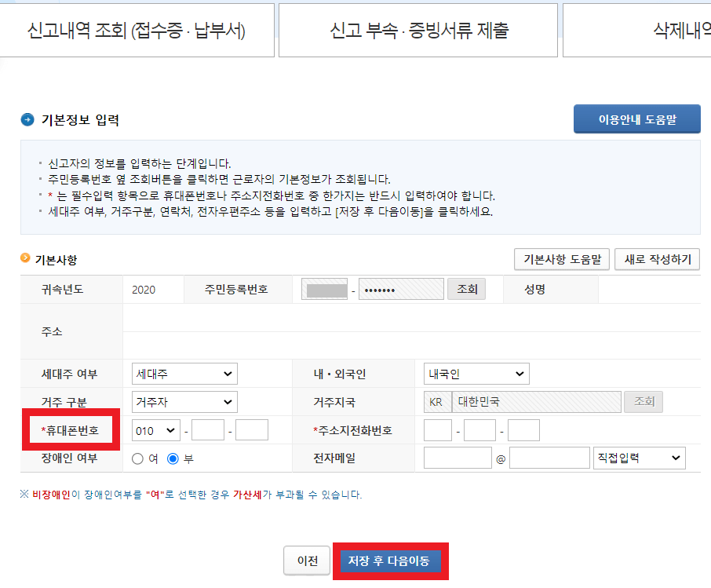The width and height of the screenshot is (711, 588).
Task: Open the 내·외국인 dropdown showing 내국인
Action: coord(477,373)
